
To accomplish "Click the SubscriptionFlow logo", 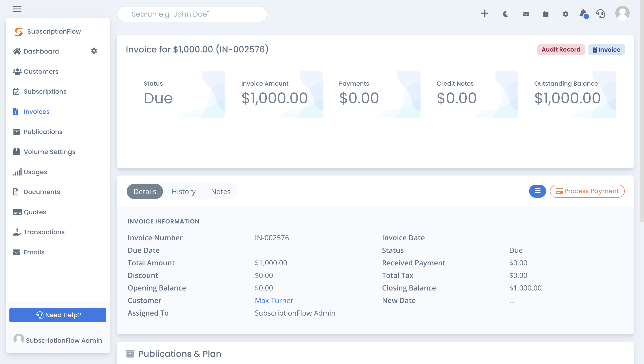I will 19,32.
